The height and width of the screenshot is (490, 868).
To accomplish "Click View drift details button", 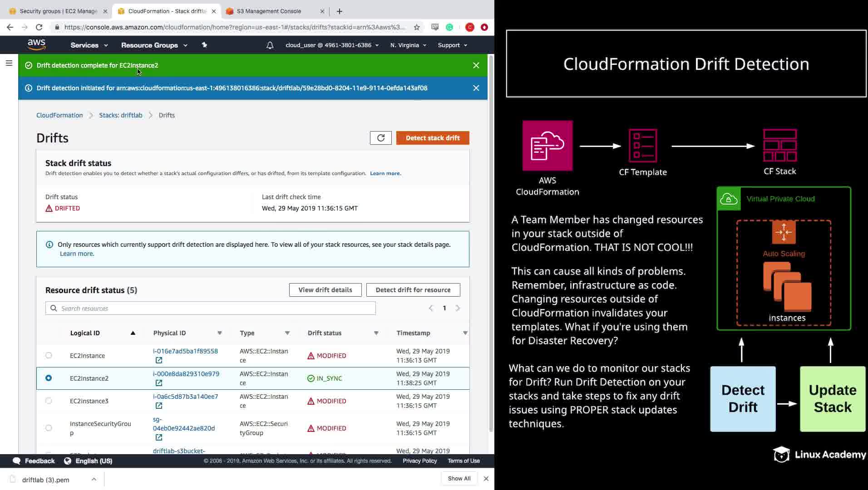I will point(325,290).
